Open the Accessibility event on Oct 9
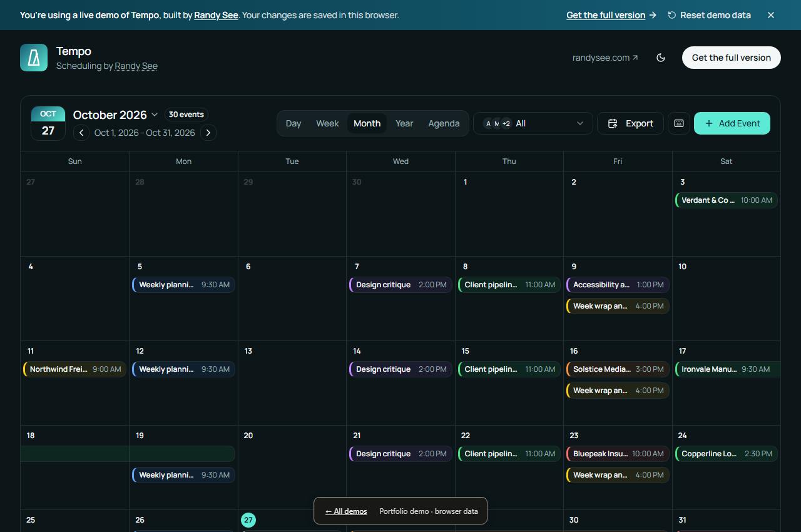The width and height of the screenshot is (801, 532). 618,285
